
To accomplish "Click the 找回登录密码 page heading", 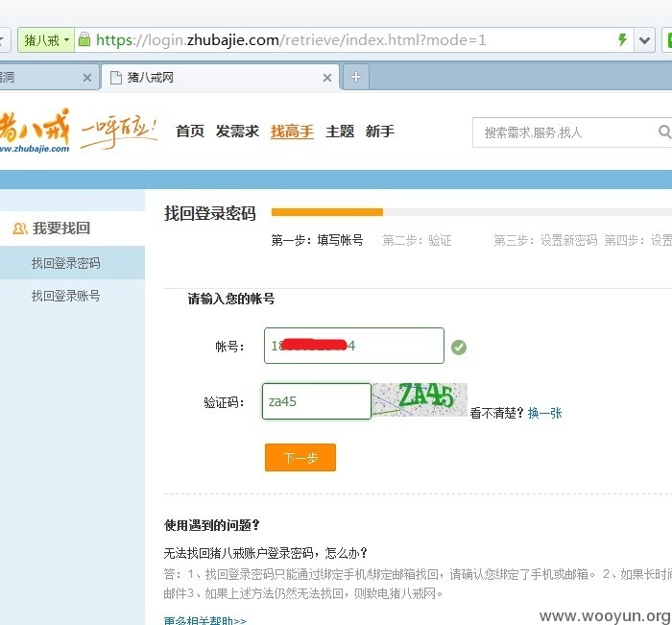I will [210, 213].
